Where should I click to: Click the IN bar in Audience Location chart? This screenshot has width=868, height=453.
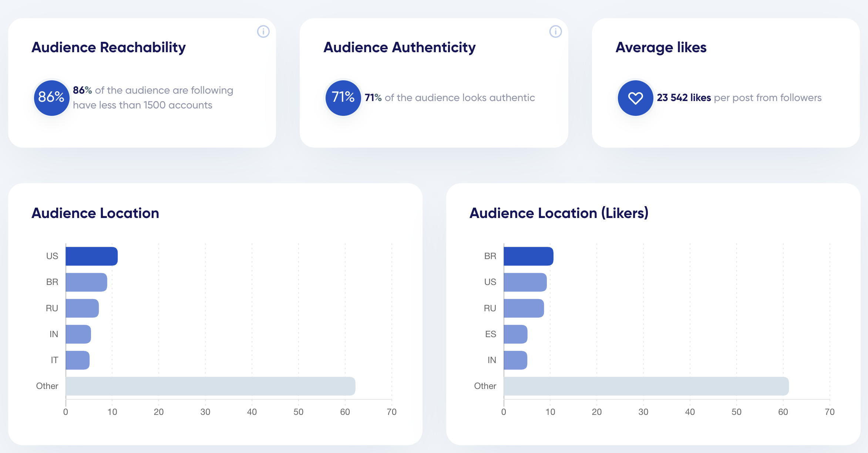click(78, 334)
